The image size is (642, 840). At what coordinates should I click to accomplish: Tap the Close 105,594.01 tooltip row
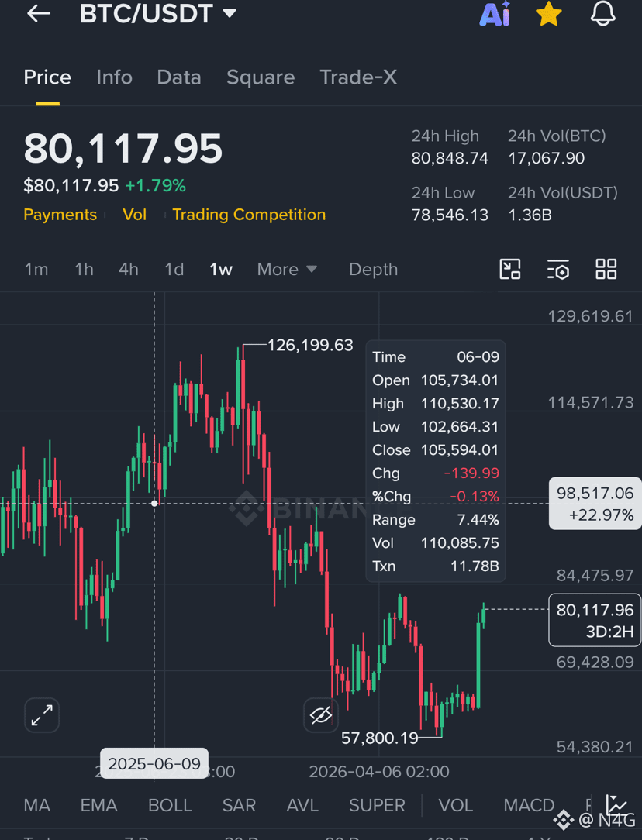click(435, 450)
